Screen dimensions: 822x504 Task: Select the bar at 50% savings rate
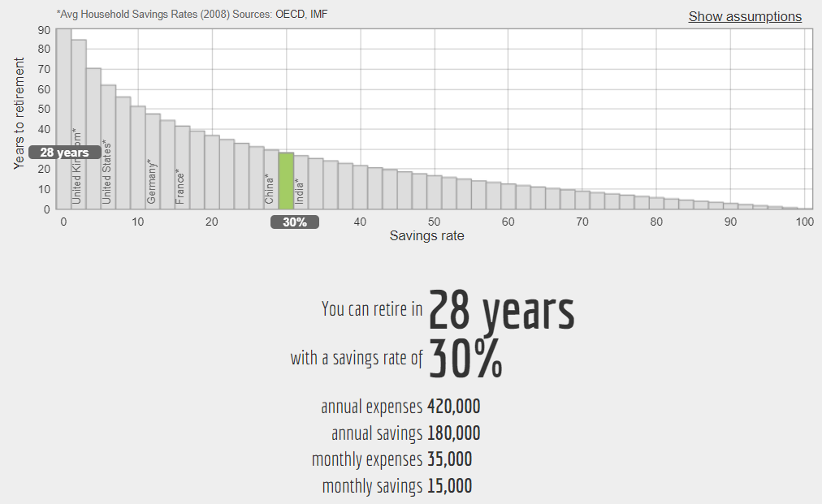coord(435,193)
